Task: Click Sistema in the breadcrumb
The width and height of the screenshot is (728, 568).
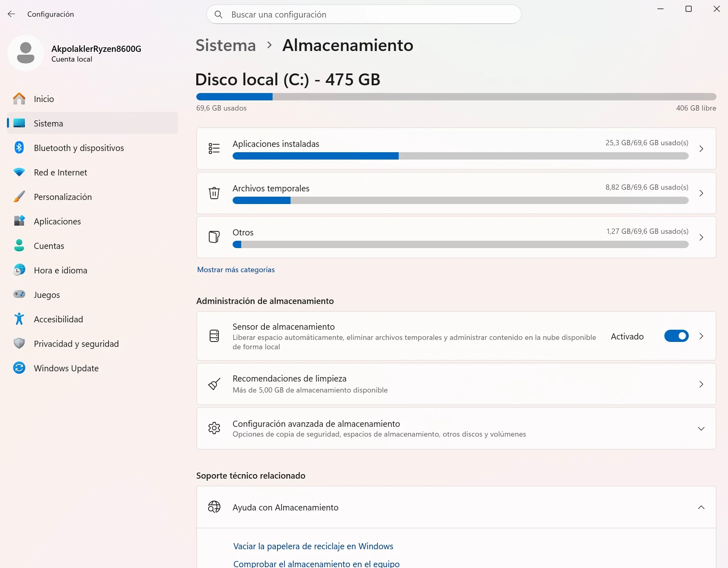Action: [226, 45]
